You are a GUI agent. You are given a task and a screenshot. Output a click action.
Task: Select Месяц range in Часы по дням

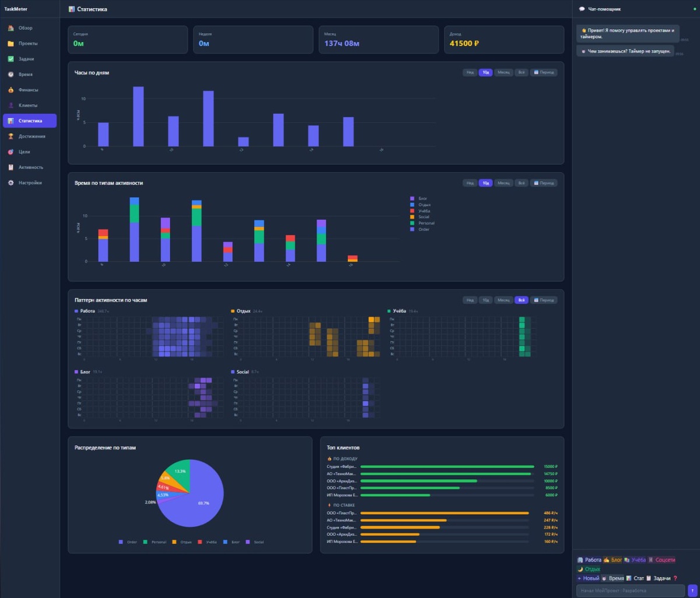pos(503,72)
